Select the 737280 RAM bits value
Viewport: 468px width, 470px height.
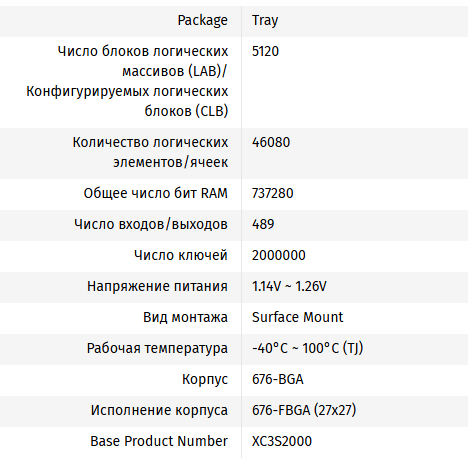pos(273,193)
